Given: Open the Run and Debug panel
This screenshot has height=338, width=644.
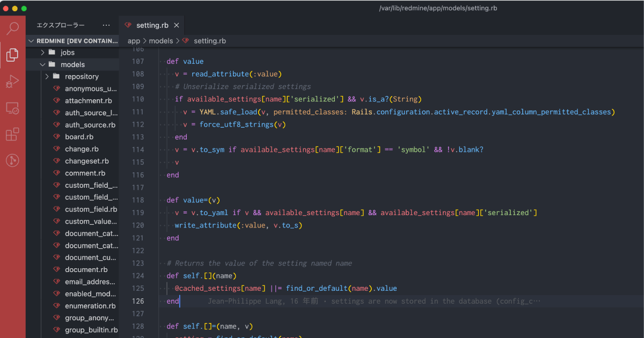Looking at the screenshot, I should pyautogui.click(x=12, y=81).
